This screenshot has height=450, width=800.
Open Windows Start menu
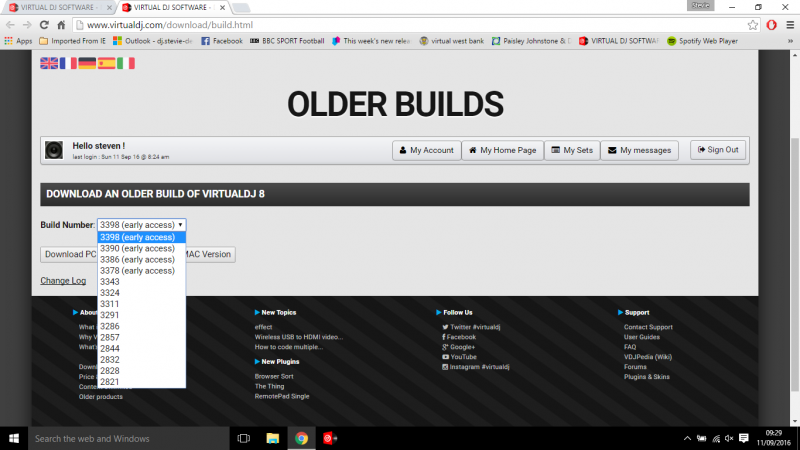14,438
